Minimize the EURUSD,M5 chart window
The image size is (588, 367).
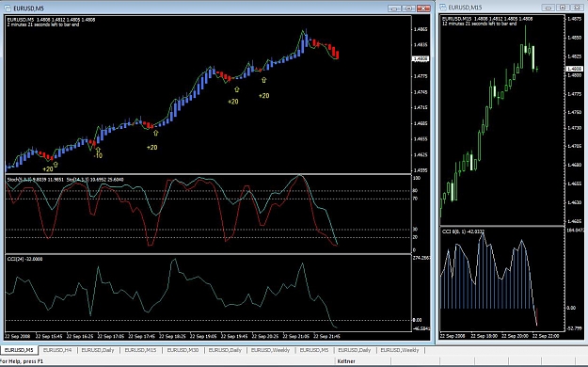coord(394,8)
